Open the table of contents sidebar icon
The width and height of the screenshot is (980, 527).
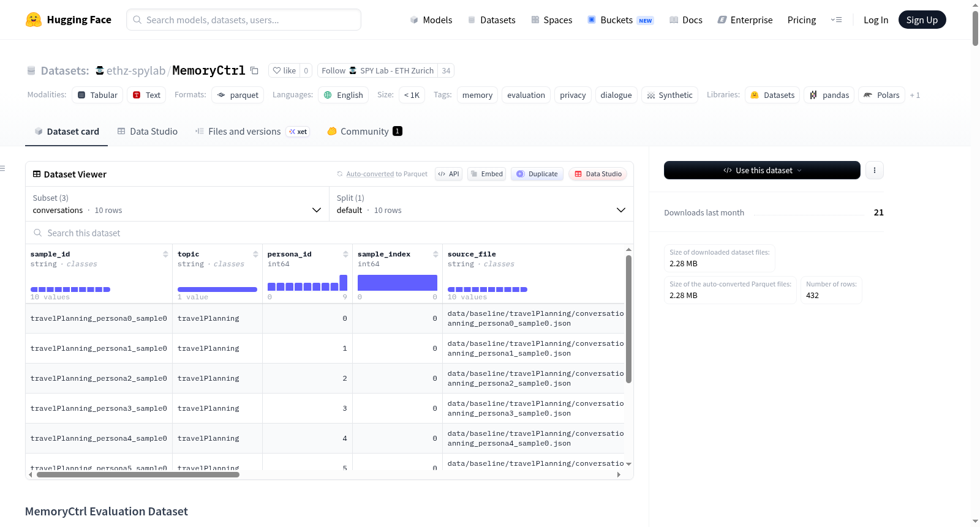click(x=2, y=168)
